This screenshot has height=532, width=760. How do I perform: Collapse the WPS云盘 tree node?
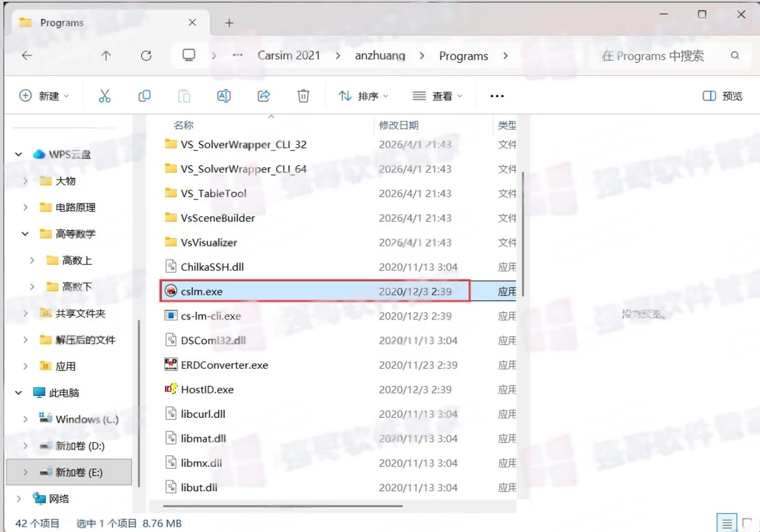coord(18,154)
